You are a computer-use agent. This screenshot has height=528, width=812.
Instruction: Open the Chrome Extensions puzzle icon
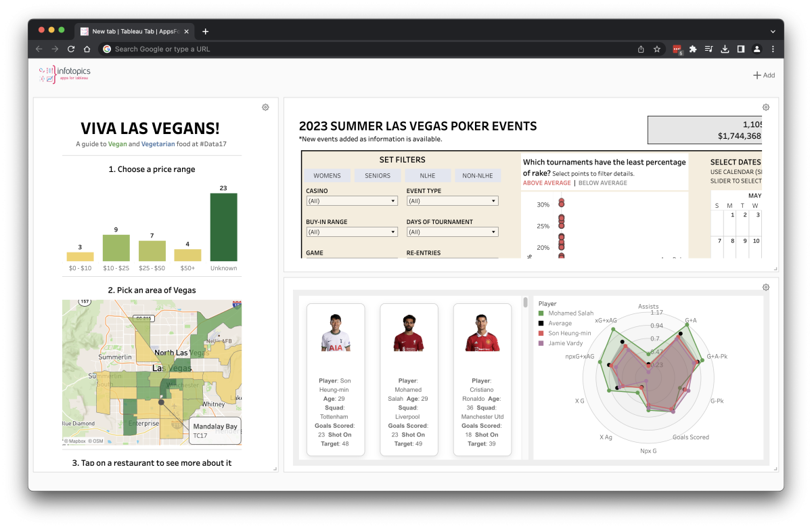coord(692,49)
